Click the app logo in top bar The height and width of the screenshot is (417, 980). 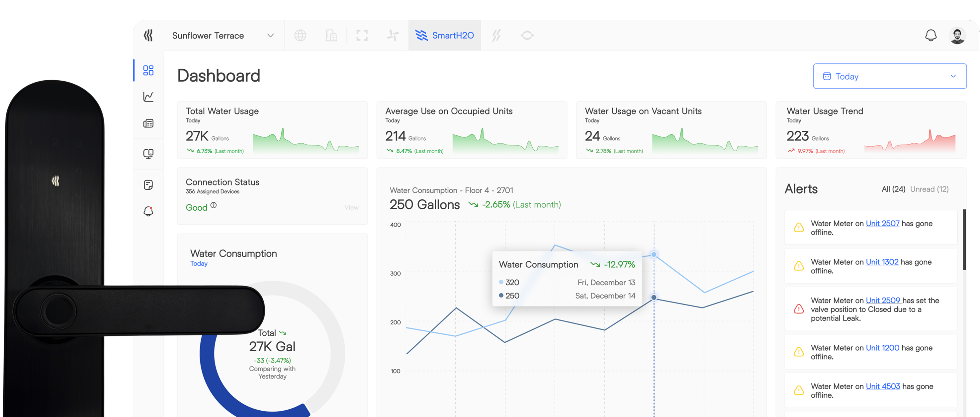coord(148,35)
